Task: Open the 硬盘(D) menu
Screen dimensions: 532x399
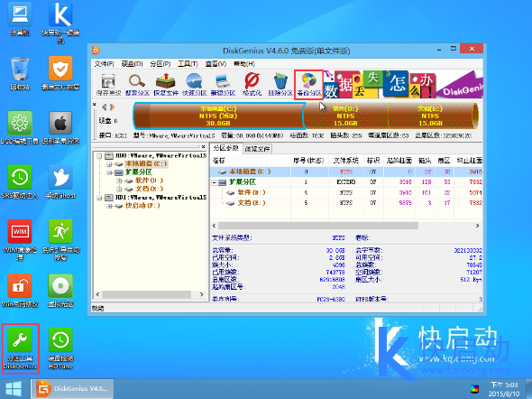Action: click(x=132, y=64)
